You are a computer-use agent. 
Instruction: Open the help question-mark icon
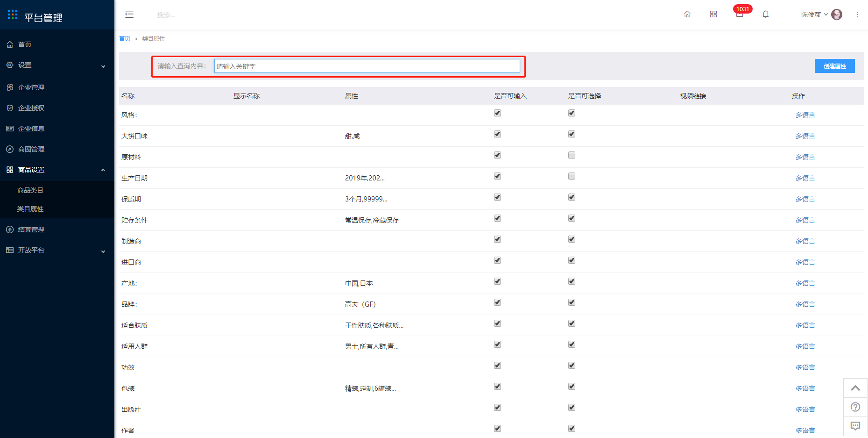[x=855, y=407]
